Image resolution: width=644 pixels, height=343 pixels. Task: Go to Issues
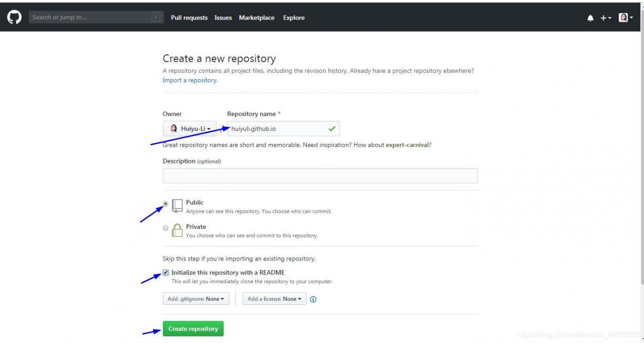point(223,18)
